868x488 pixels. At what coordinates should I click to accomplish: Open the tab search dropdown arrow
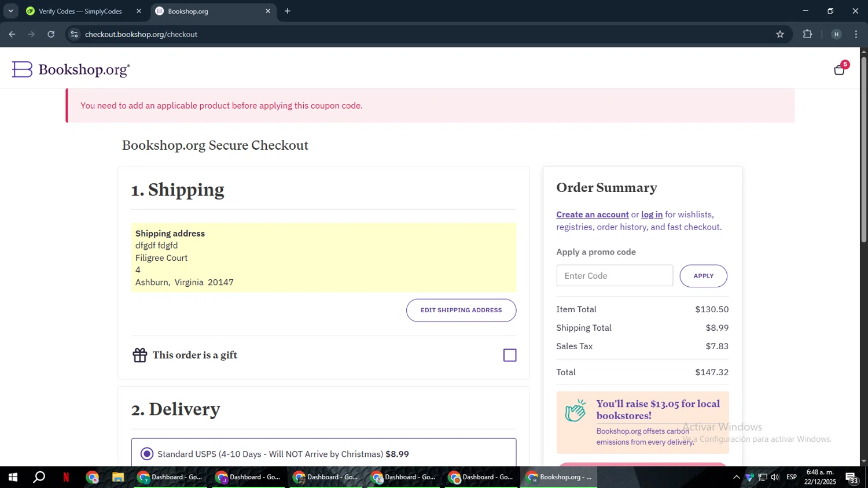10,11
